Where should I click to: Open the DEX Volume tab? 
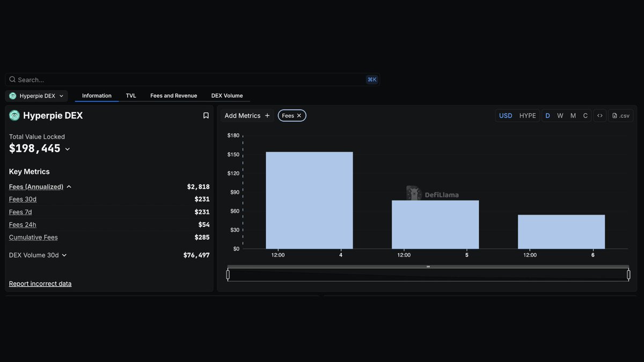[x=227, y=95]
